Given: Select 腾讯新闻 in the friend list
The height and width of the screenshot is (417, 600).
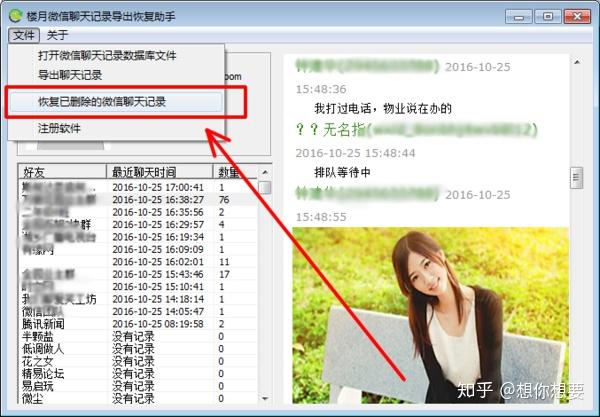Looking at the screenshot, I should point(46,323).
